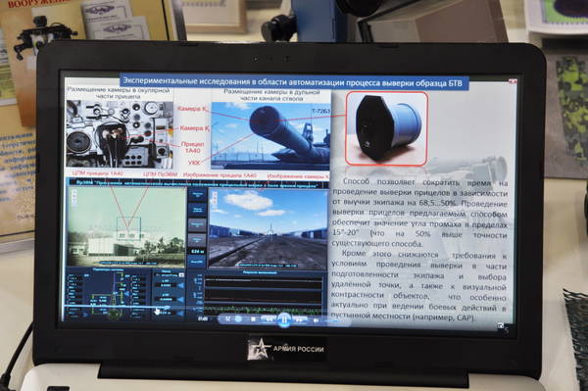Skip to the next track button
Viewport: 588px width, 391px height.
pos(299,319)
